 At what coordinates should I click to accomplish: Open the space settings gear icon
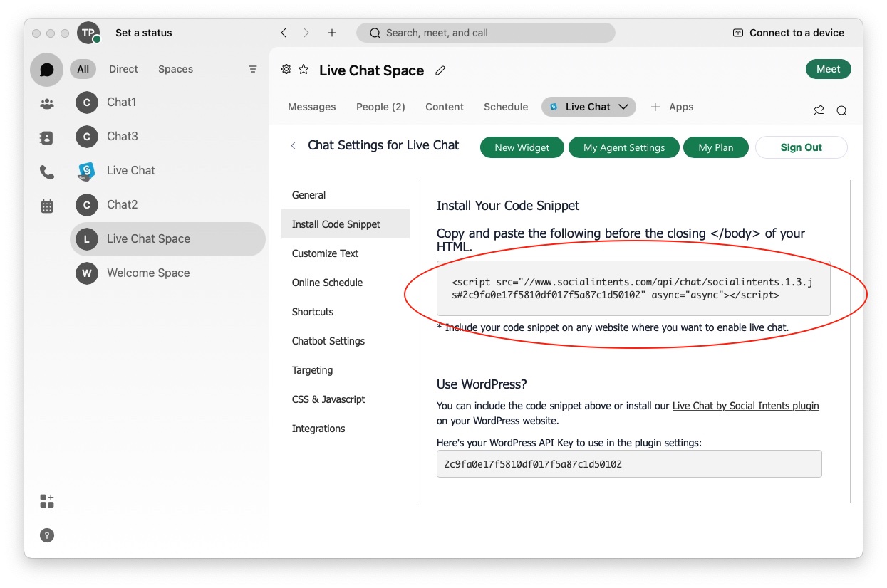[x=286, y=69]
